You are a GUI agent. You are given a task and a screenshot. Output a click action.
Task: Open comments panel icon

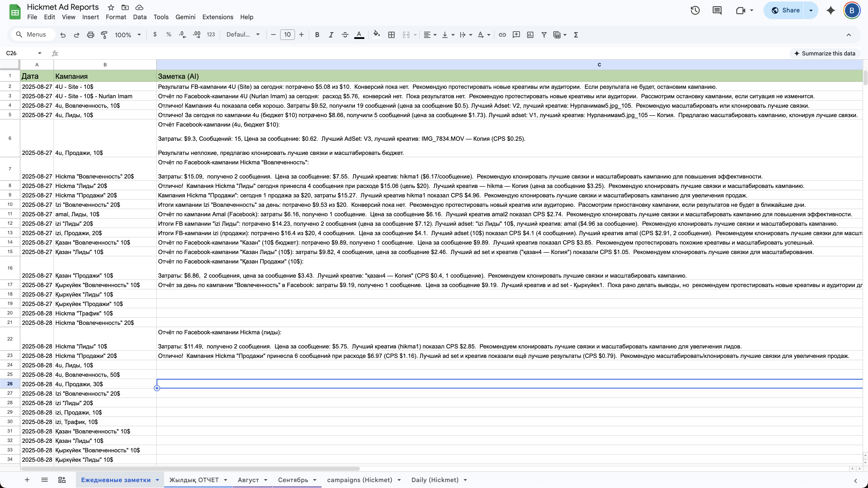pos(717,10)
